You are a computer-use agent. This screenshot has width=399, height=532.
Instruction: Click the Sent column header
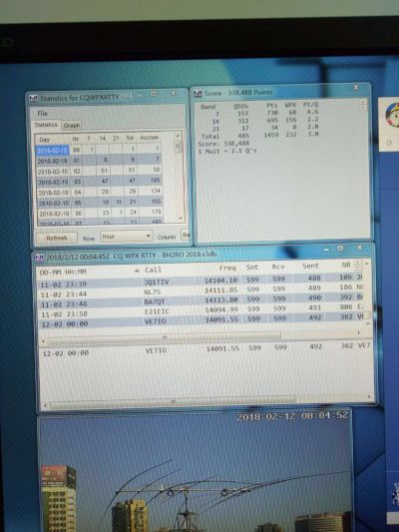click(310, 266)
